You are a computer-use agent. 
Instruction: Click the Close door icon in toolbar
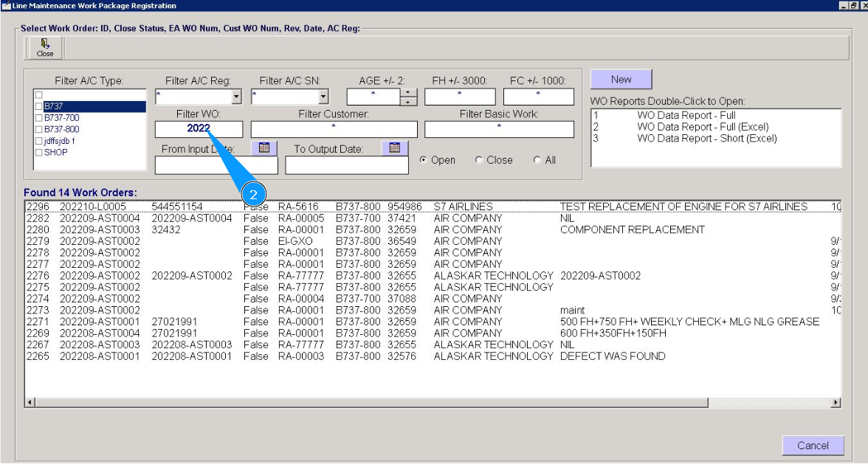(45, 47)
